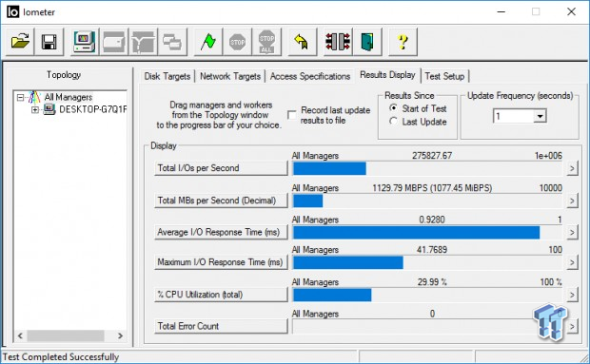The width and height of the screenshot is (590, 364).
Task: Select the DESKTOP-G7Q1F tree label
Action: (x=92, y=109)
